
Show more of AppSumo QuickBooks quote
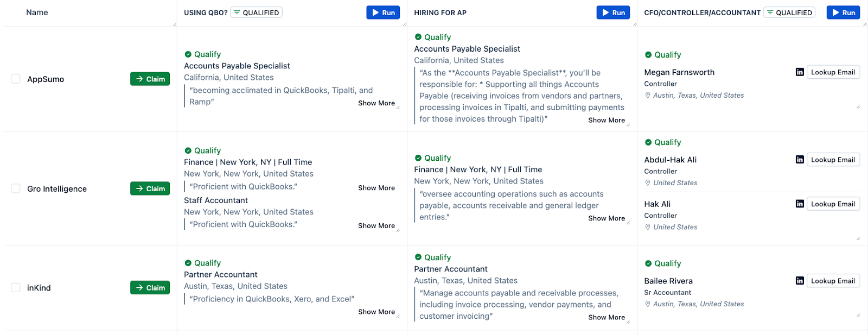click(x=376, y=103)
